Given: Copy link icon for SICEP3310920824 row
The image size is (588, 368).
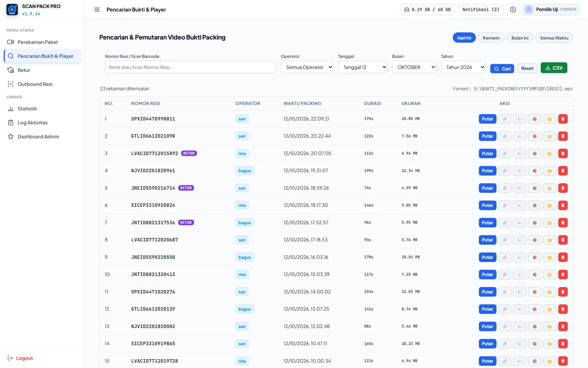Looking at the screenshot, I should pyautogui.click(x=505, y=205).
